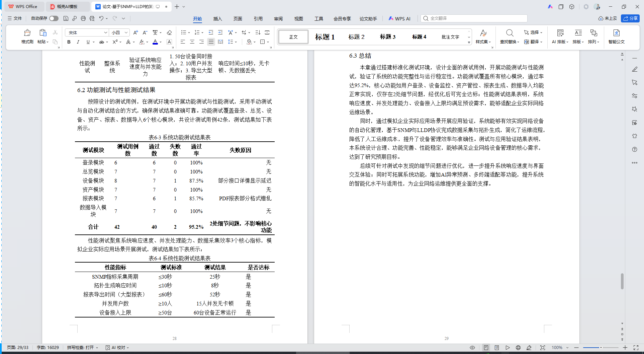Toggle Underline formatting
The width and height of the screenshot is (644, 354).
point(88,42)
